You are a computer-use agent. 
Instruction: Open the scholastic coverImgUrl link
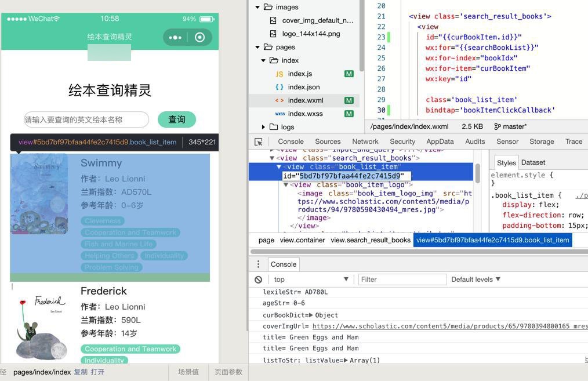[x=450, y=326]
